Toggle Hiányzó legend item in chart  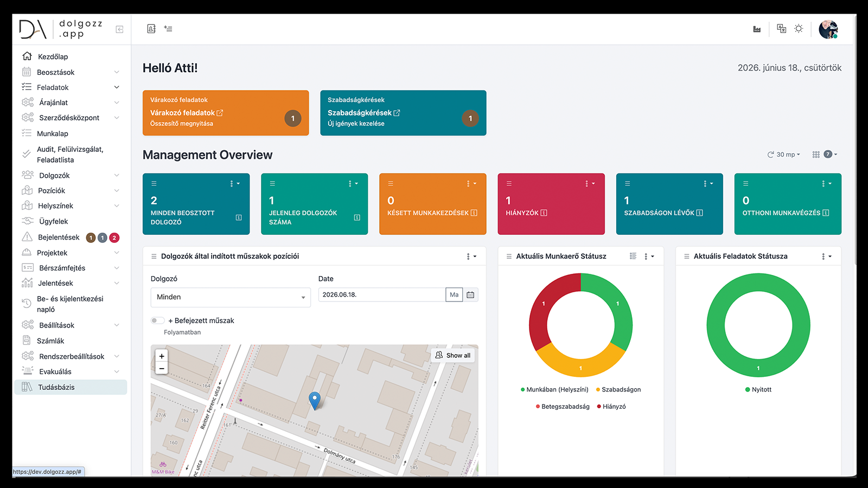(x=611, y=406)
